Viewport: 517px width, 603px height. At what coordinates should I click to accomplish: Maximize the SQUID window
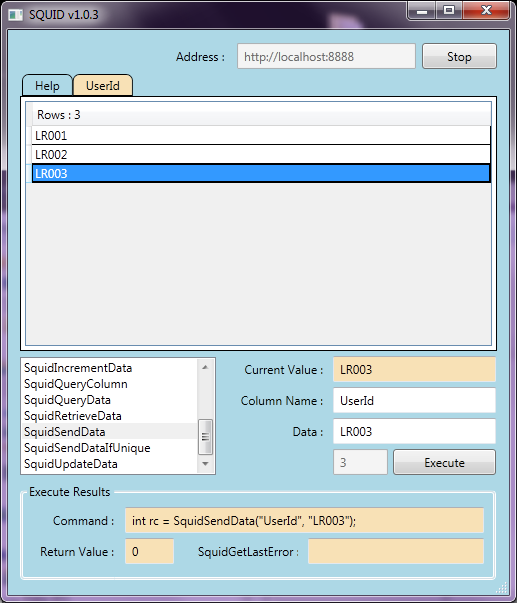point(449,11)
